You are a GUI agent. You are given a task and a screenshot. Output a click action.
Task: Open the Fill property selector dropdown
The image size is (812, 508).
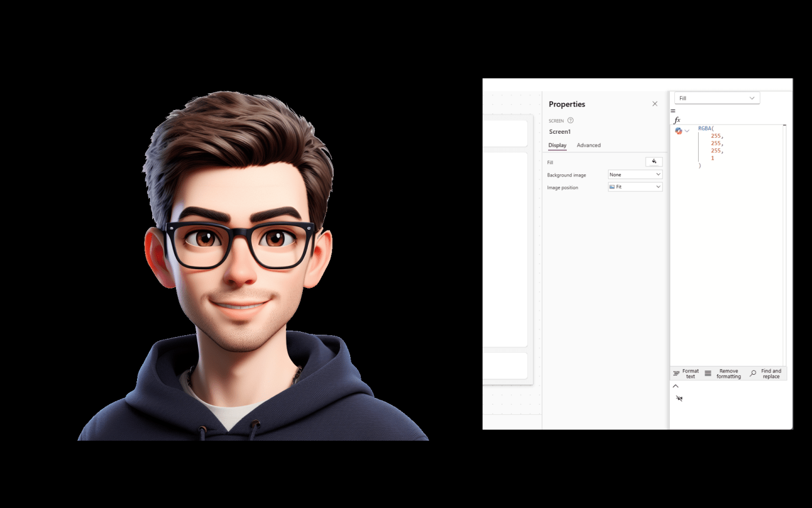[x=717, y=98]
